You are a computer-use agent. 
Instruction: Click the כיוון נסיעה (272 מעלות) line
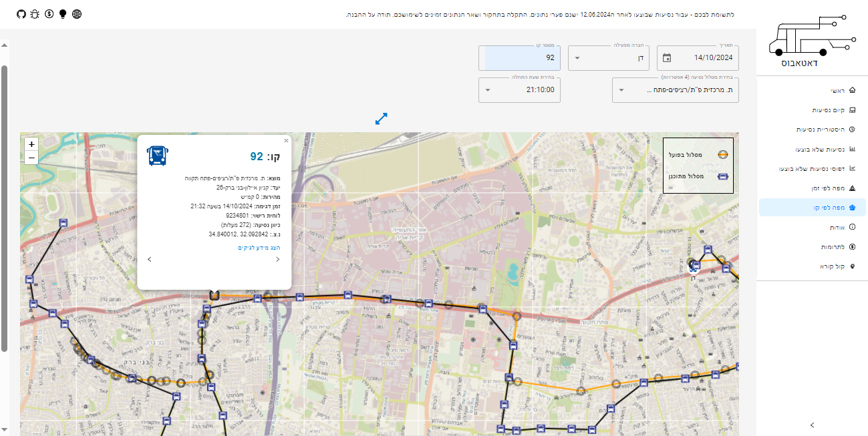[251, 225]
